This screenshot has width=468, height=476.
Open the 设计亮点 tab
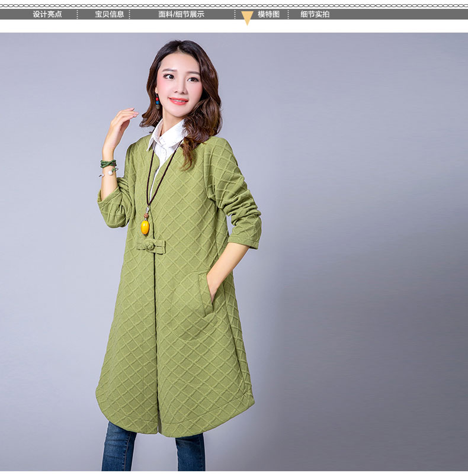click(x=47, y=14)
